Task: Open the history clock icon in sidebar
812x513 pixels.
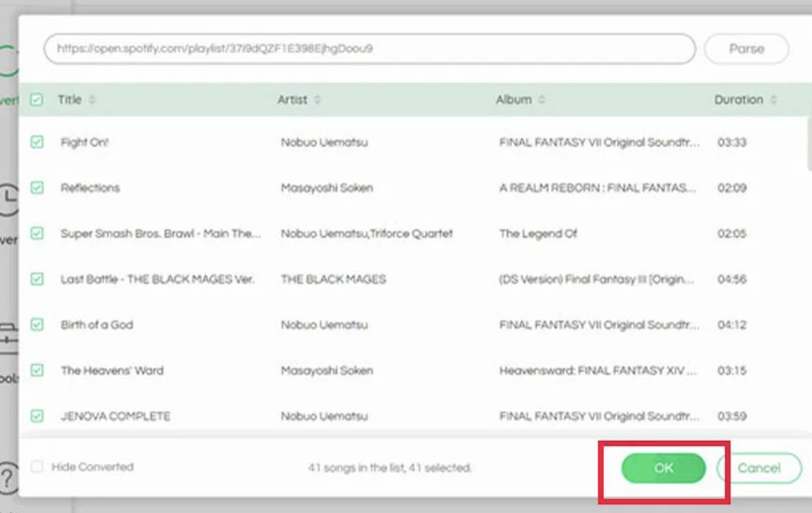Action: tap(8, 198)
